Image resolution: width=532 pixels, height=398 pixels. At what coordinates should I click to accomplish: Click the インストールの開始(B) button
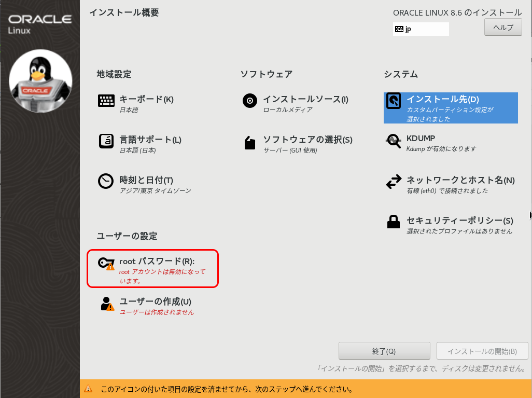click(x=482, y=351)
